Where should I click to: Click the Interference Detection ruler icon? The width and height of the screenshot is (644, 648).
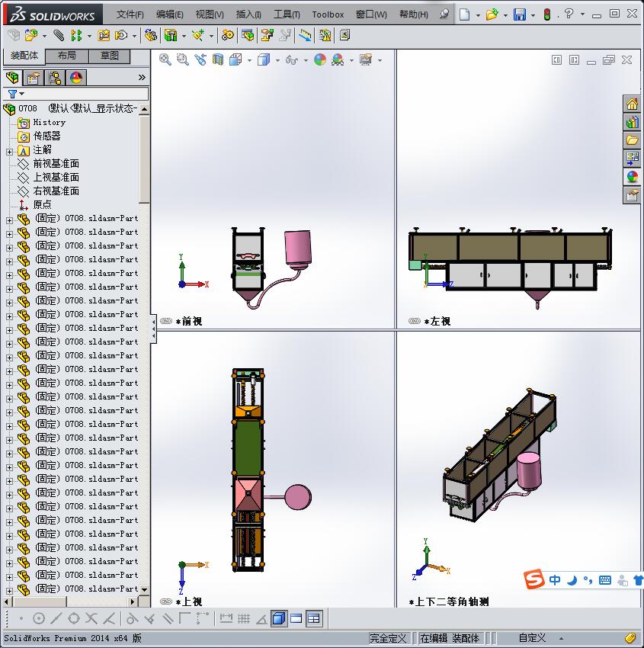pyautogui.click(x=306, y=36)
